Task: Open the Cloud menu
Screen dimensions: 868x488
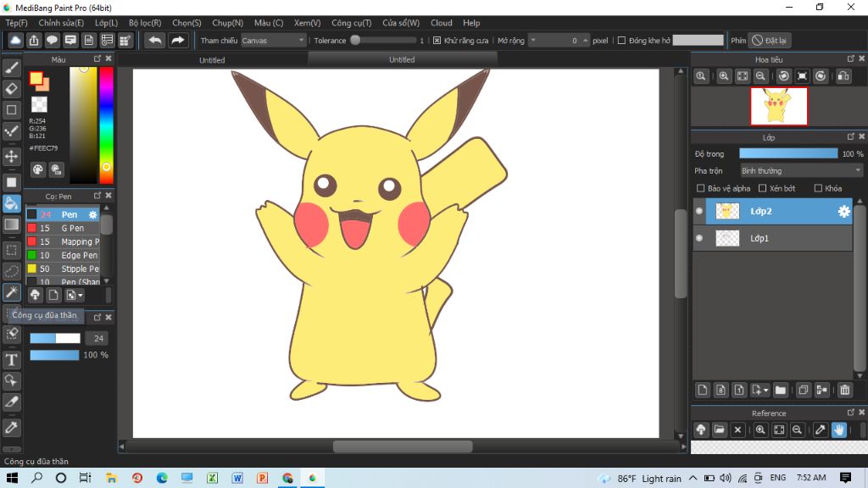Action: (x=441, y=23)
